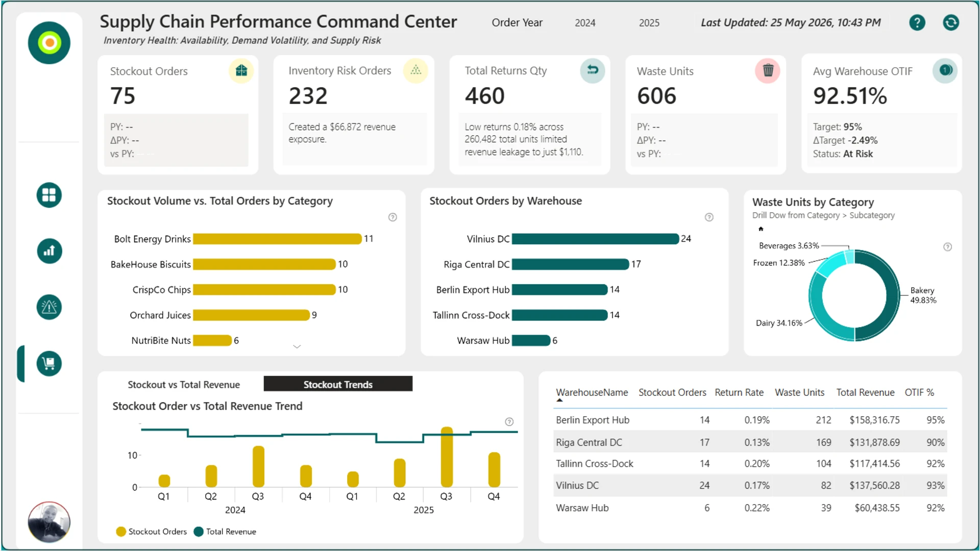Click the $60,438.55 revenue cell
The height and width of the screenshot is (551, 980).
[x=877, y=508]
